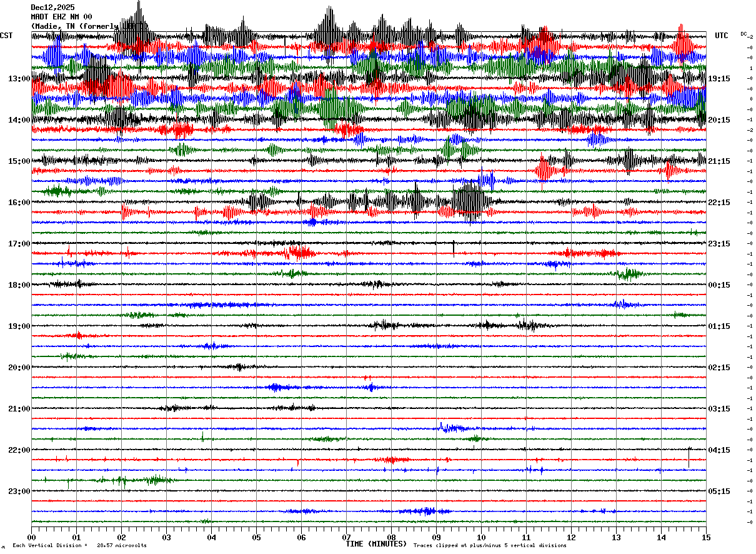Select minute tick label 04
The height and width of the screenshot is (554, 756).
(x=211, y=537)
